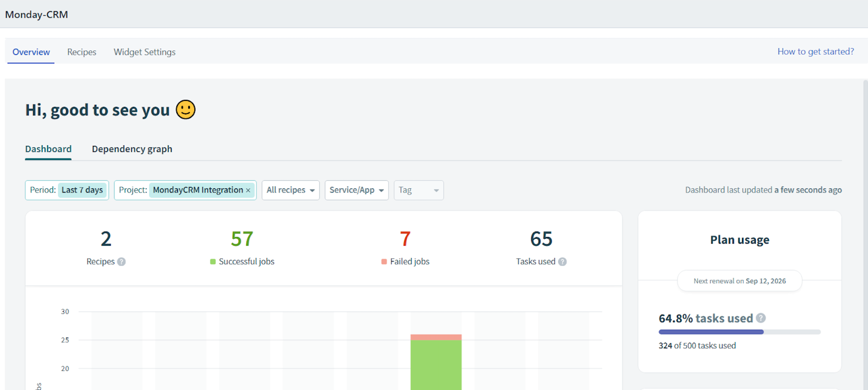Click the 324 of 500 tasks used text
Viewport: 868px width, 390px height.
pos(697,346)
